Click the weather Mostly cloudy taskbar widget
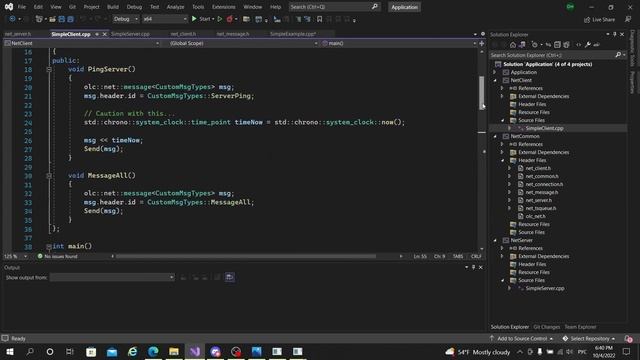Screen dimensions: 640x360 pos(478,352)
